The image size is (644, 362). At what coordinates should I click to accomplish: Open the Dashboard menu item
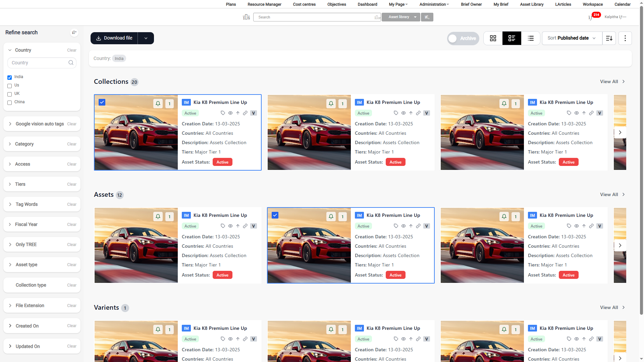click(367, 4)
